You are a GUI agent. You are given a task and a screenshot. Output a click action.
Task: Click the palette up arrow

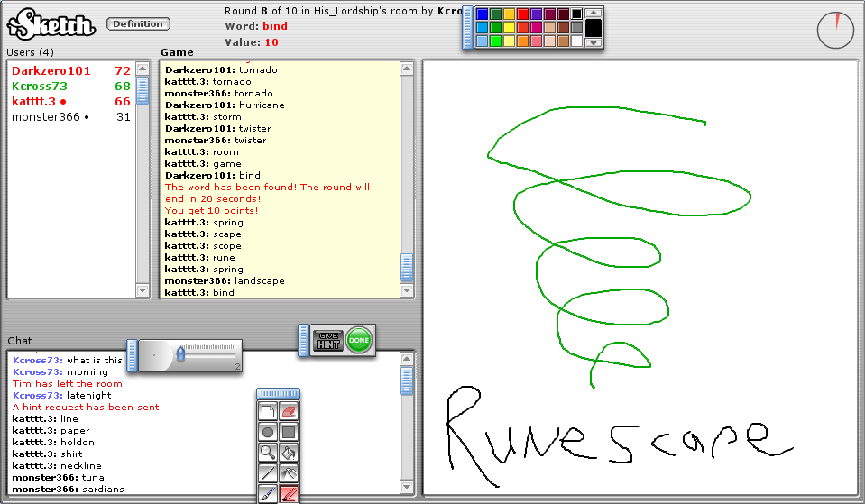pyautogui.click(x=593, y=13)
